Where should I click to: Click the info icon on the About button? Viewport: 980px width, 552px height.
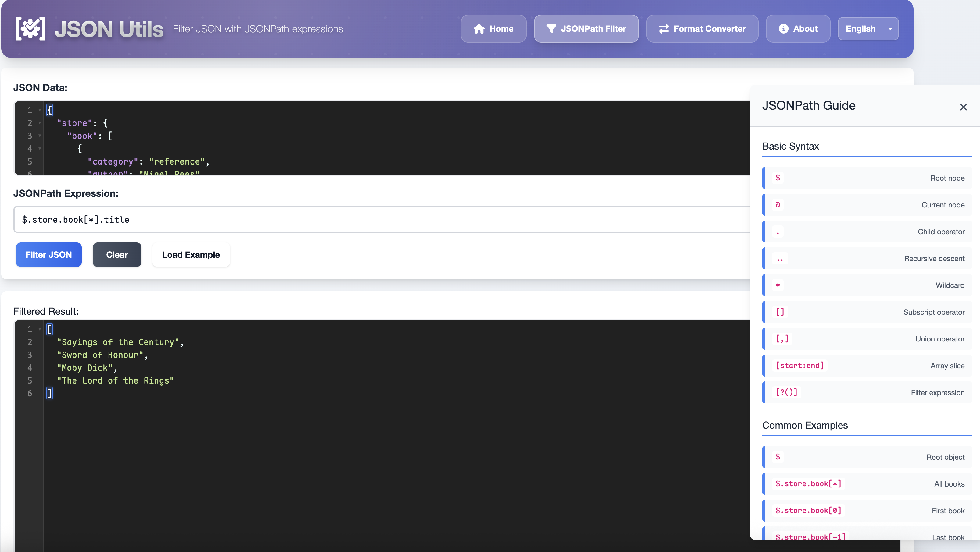[784, 29]
